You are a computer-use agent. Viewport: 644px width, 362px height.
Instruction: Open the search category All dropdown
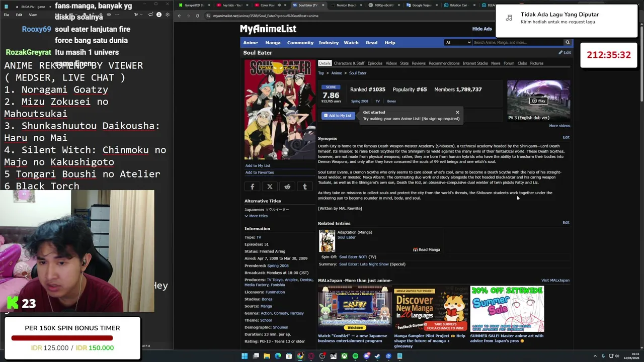pyautogui.click(x=458, y=42)
